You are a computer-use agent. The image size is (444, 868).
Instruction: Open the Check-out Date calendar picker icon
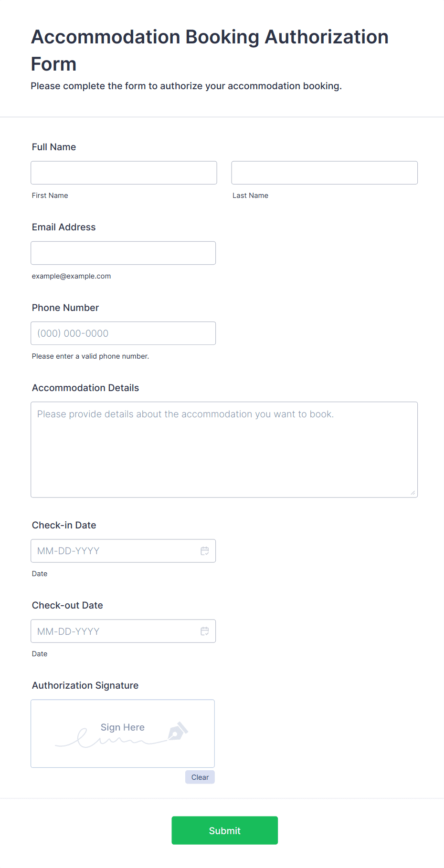pos(205,631)
